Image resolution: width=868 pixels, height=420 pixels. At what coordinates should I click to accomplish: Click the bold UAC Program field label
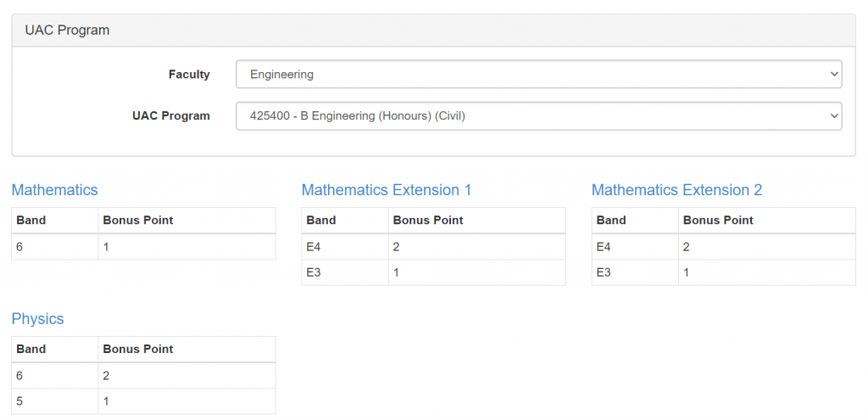pos(170,116)
